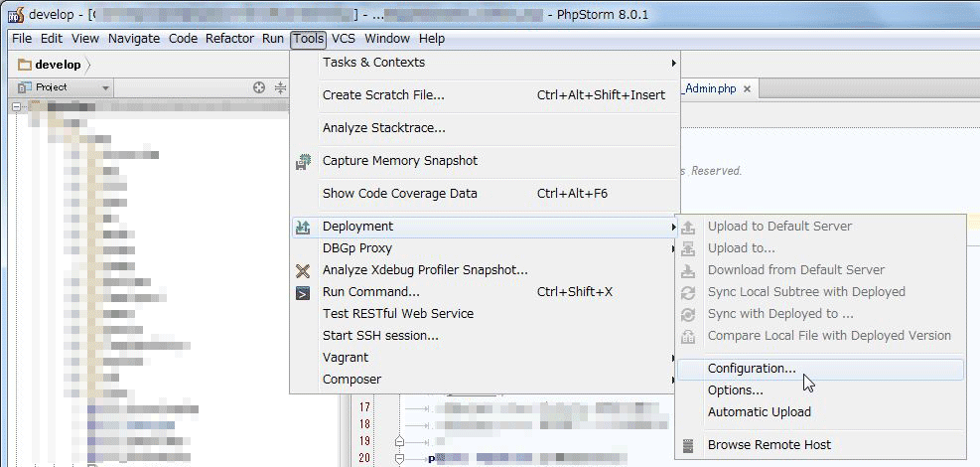Open the Navigate menu
980x467 pixels.
pyautogui.click(x=134, y=39)
